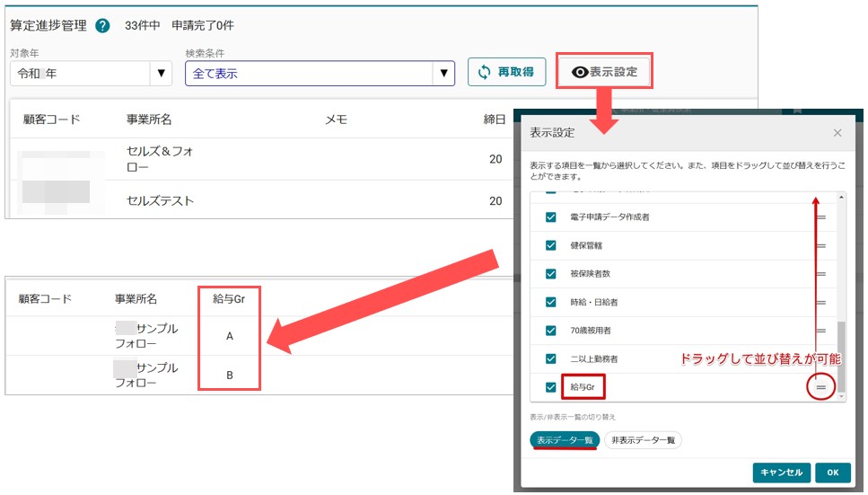Image resolution: width=868 pixels, height=495 pixels.
Task: Click the help question mark icon
Action: (103, 25)
